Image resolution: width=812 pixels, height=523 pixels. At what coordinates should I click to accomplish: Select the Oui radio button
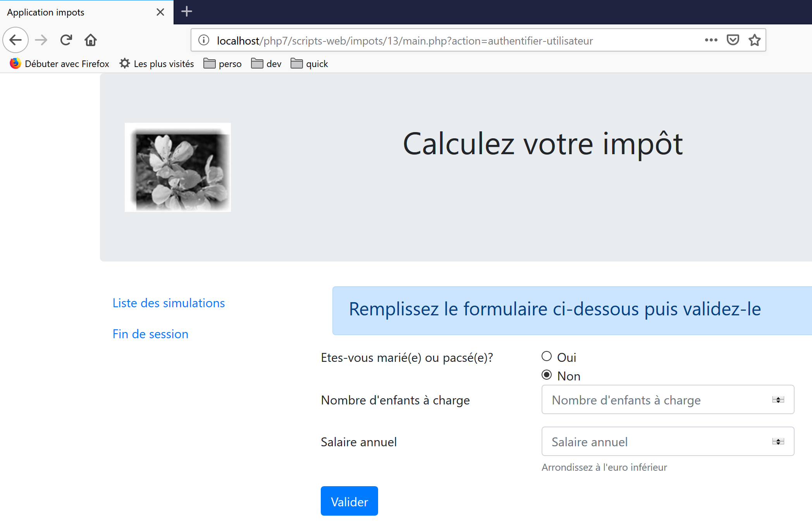pyautogui.click(x=547, y=356)
